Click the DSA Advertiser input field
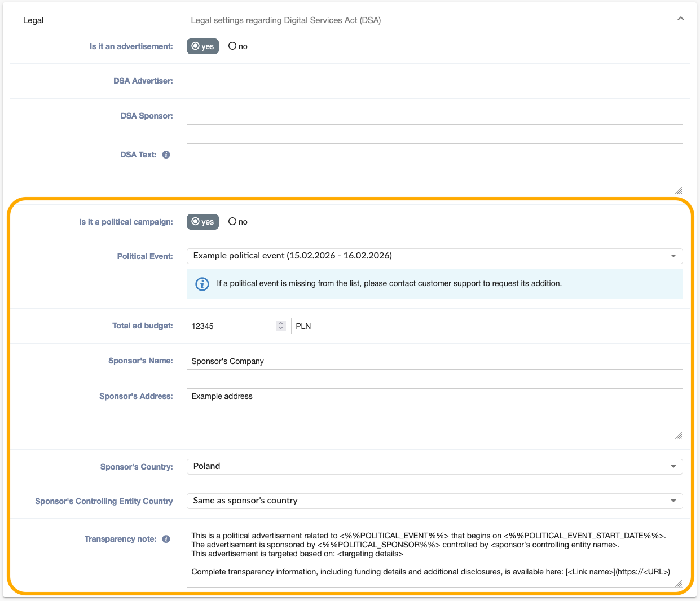Viewport: 700px width, 601px height. point(434,81)
